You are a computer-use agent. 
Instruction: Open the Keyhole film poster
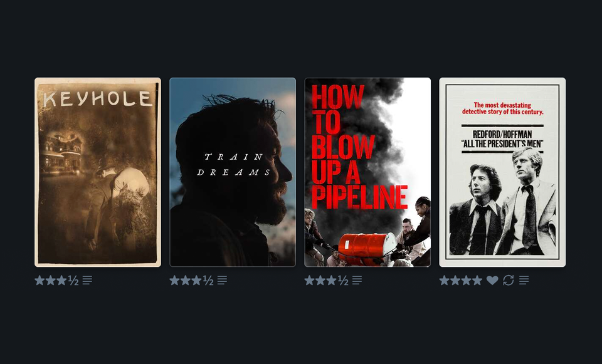(98, 172)
